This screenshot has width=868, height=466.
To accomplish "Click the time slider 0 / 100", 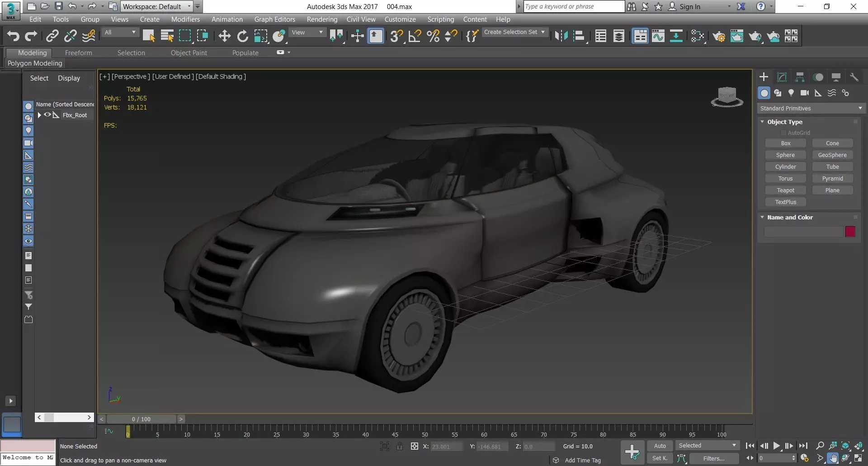I will pyautogui.click(x=141, y=419).
